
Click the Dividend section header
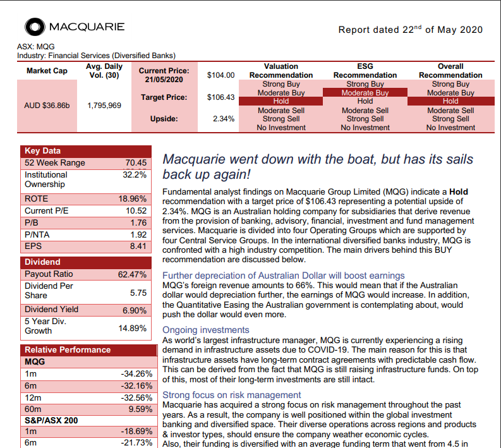(x=42, y=262)
